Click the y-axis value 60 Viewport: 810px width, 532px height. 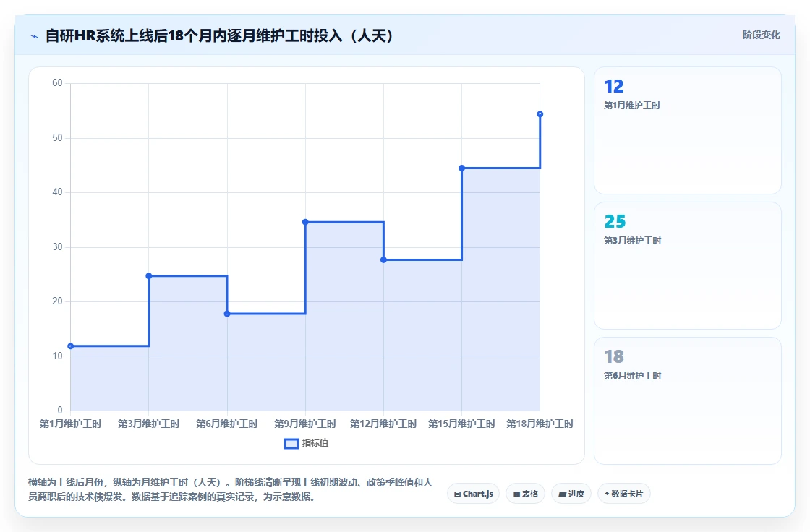[x=57, y=83]
